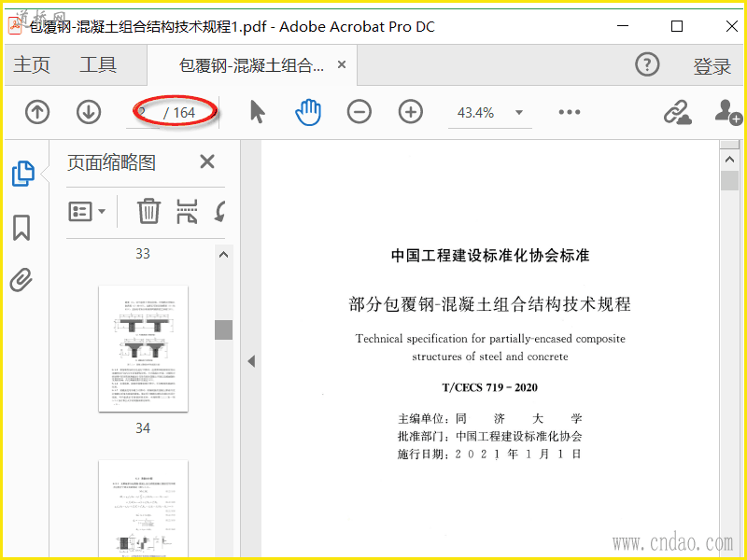The height and width of the screenshot is (560, 747).
Task: Insert pages using the page-insert icon
Action: pyautogui.click(x=187, y=212)
